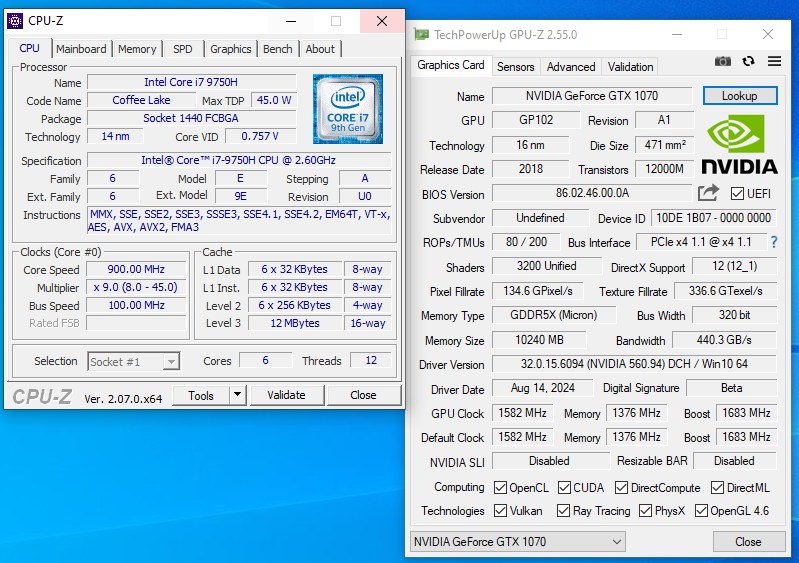Click the Digital Signature value Beta

tap(732, 388)
